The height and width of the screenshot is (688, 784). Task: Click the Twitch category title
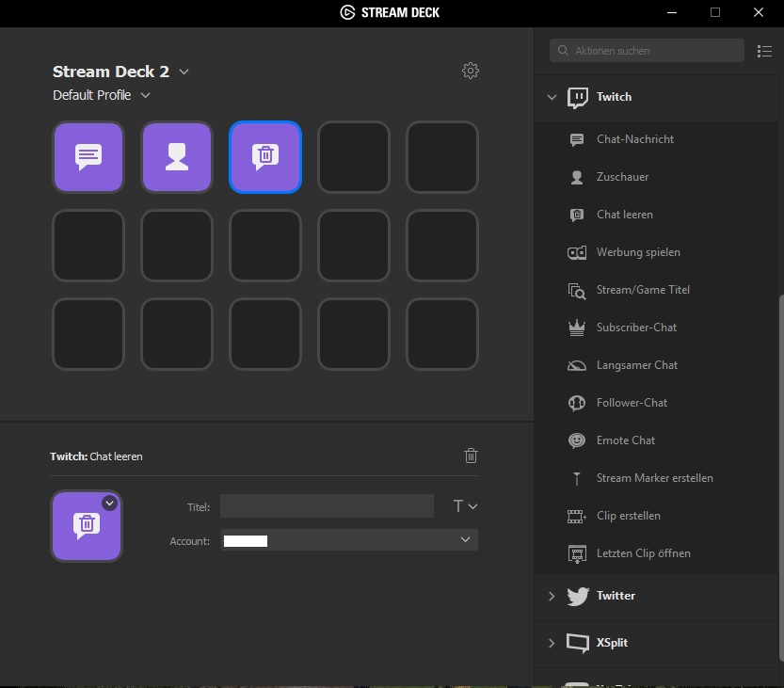[614, 97]
